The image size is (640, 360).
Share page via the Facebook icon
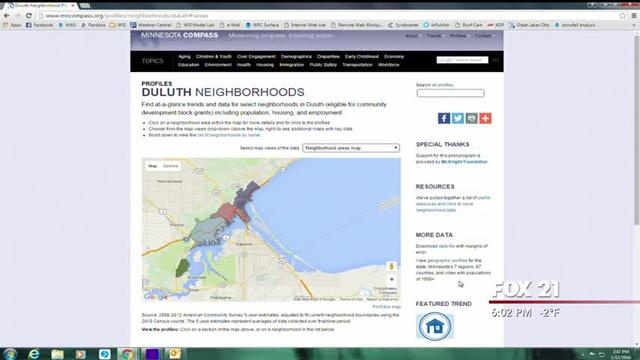(444, 118)
